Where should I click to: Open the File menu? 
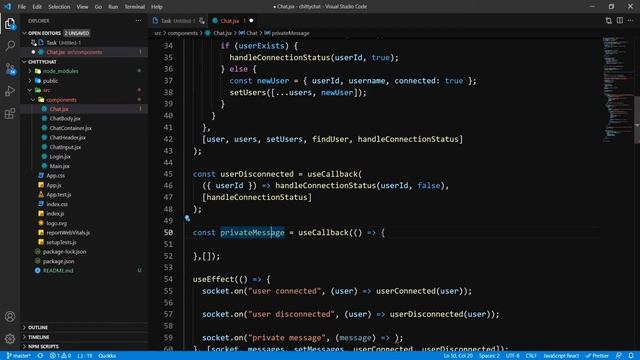tap(22, 7)
